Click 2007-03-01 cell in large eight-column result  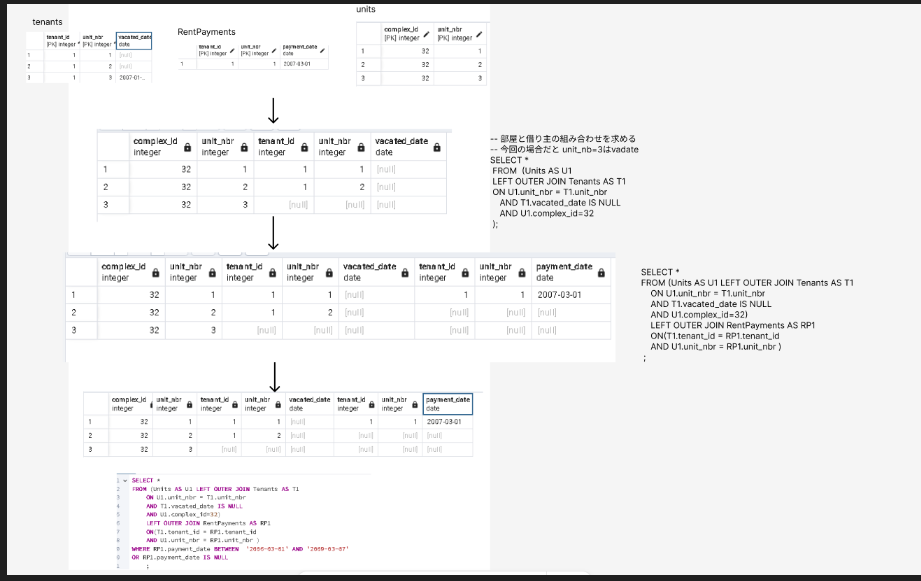point(571,295)
